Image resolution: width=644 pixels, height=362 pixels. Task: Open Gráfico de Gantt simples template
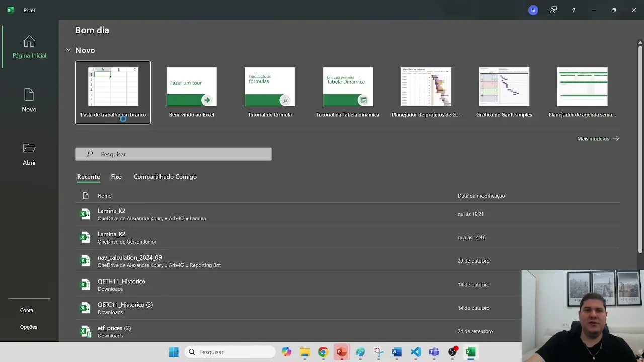click(504, 93)
